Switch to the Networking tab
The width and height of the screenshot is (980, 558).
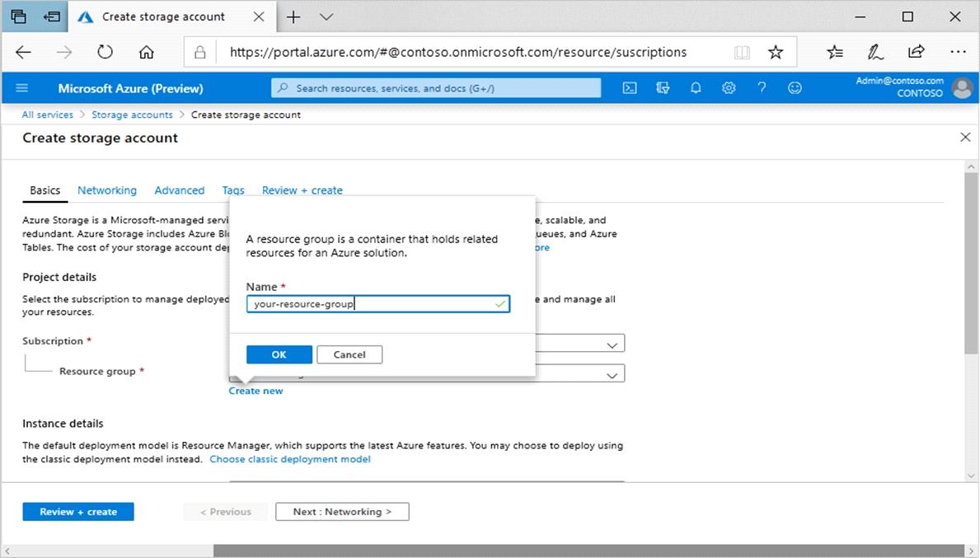tap(107, 190)
